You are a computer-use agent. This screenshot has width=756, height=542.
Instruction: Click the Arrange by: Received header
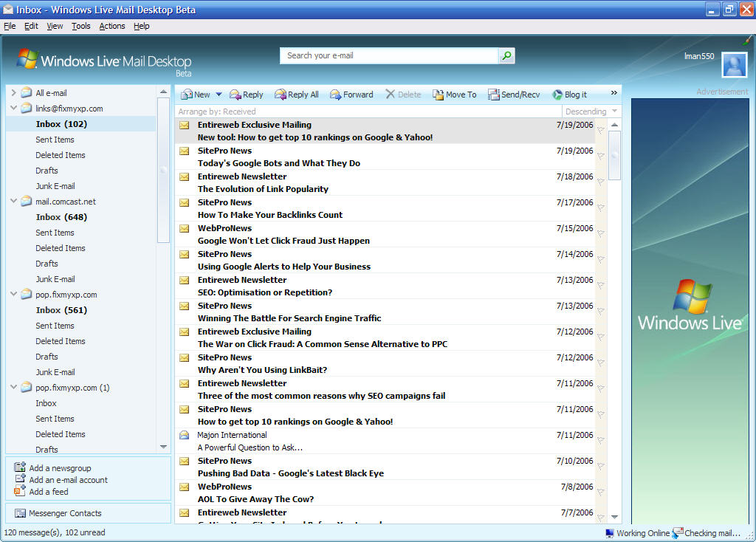click(217, 112)
